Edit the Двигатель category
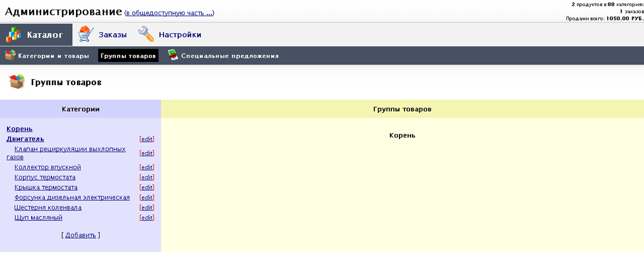This screenshot has height=262, width=644. pos(147,139)
